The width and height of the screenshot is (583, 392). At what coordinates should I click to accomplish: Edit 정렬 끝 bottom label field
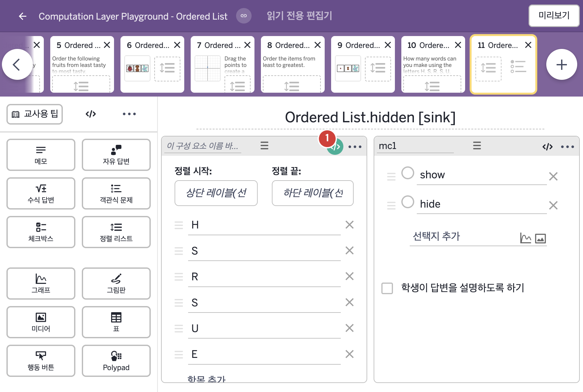pyautogui.click(x=313, y=193)
